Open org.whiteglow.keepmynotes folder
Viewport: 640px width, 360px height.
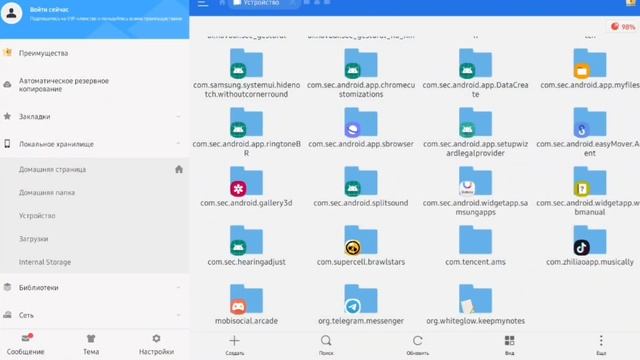click(x=475, y=304)
